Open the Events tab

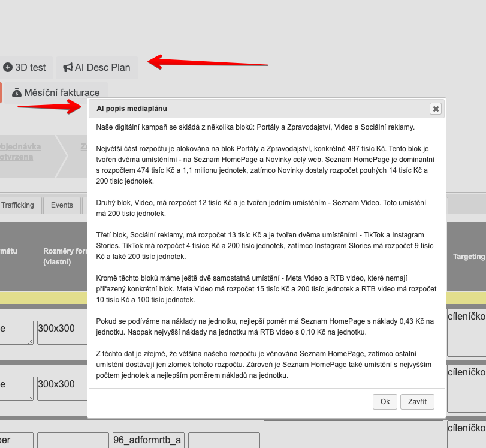pyautogui.click(x=62, y=205)
